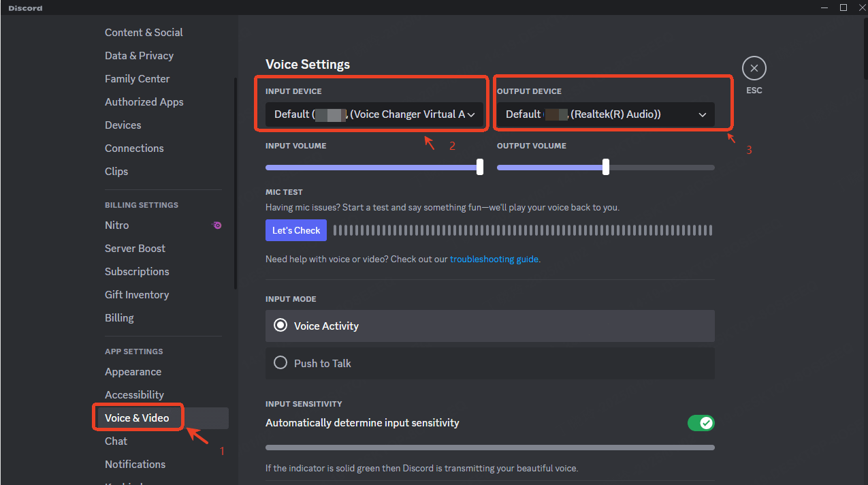868x485 pixels.
Task: Open the Voice & Video settings page
Action: point(138,417)
